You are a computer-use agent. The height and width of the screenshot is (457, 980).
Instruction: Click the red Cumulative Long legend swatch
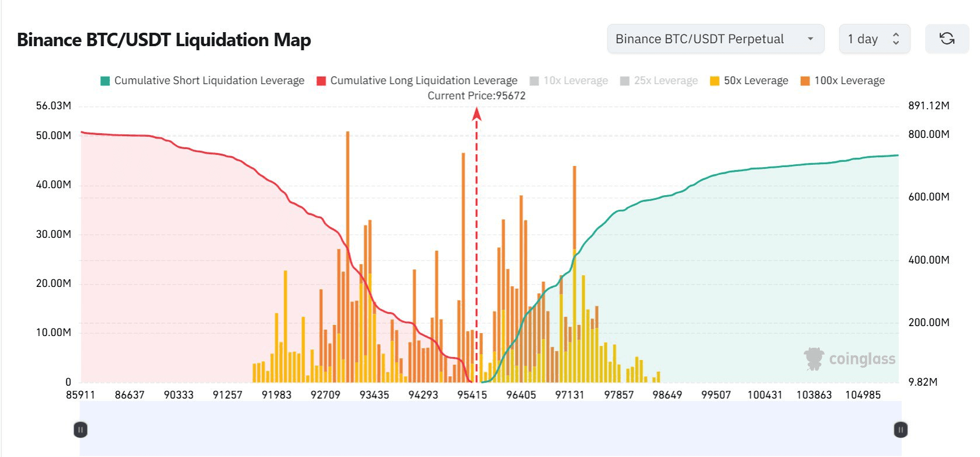pos(321,81)
